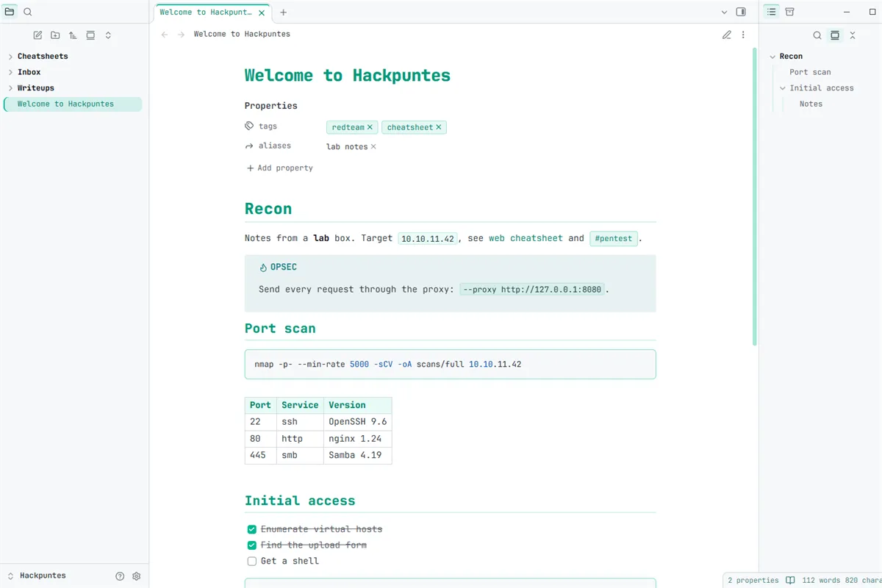Screen dimensions: 882x588
Task: Follow the web cheatsheet link
Action: tap(526, 238)
